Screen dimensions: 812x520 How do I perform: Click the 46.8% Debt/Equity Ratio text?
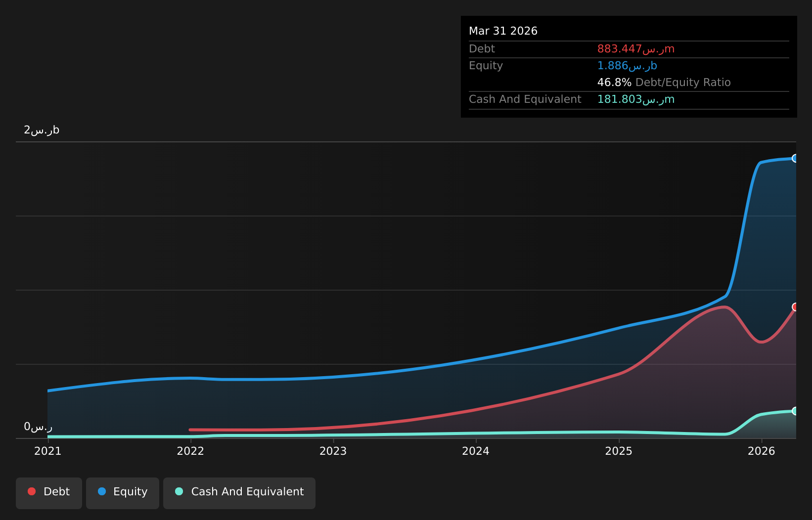click(664, 83)
